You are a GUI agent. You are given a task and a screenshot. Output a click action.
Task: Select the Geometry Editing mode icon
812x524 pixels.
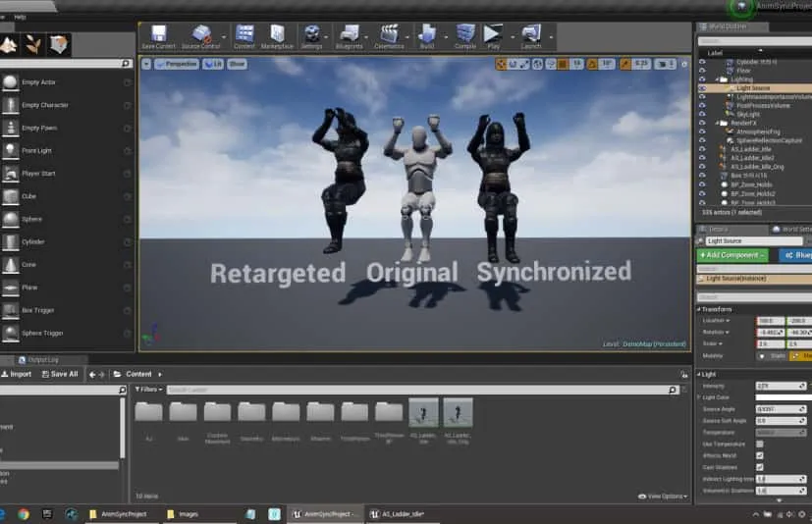point(59,45)
